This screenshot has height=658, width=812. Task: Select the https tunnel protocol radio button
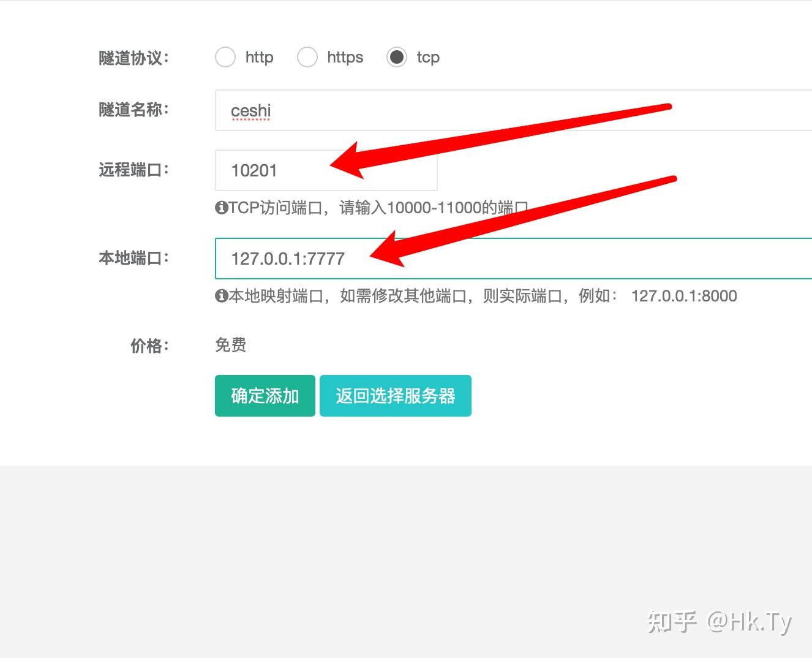pyautogui.click(x=307, y=57)
